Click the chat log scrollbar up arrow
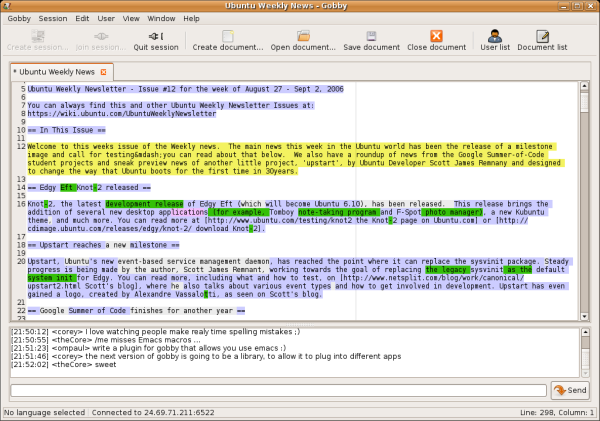The image size is (600, 421). 585,332
